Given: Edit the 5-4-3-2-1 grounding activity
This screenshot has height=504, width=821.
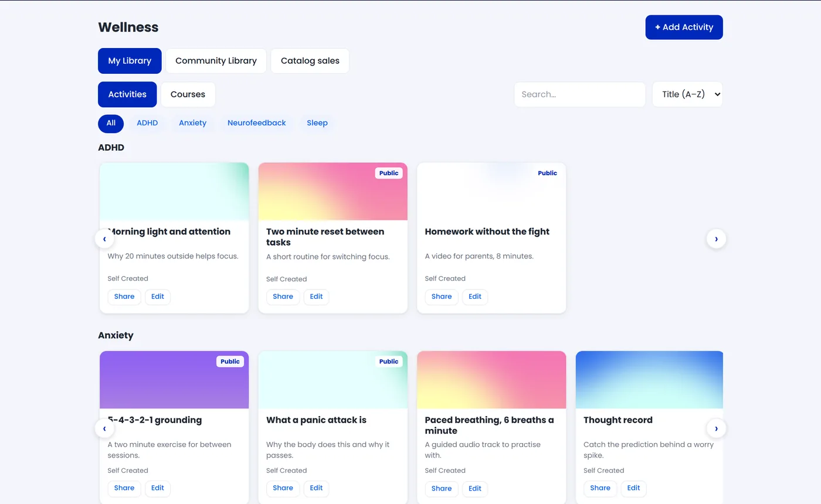Looking at the screenshot, I should pyautogui.click(x=158, y=488).
